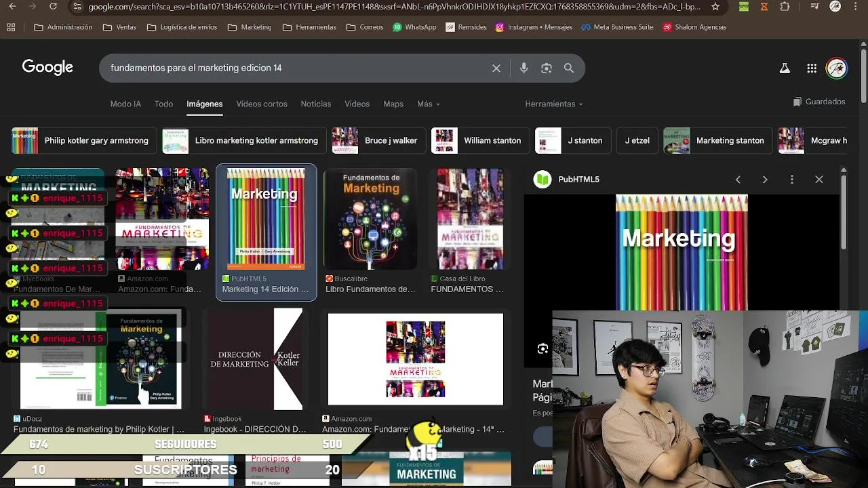Open Search Labs flask icon
868x488 pixels.
tap(785, 68)
